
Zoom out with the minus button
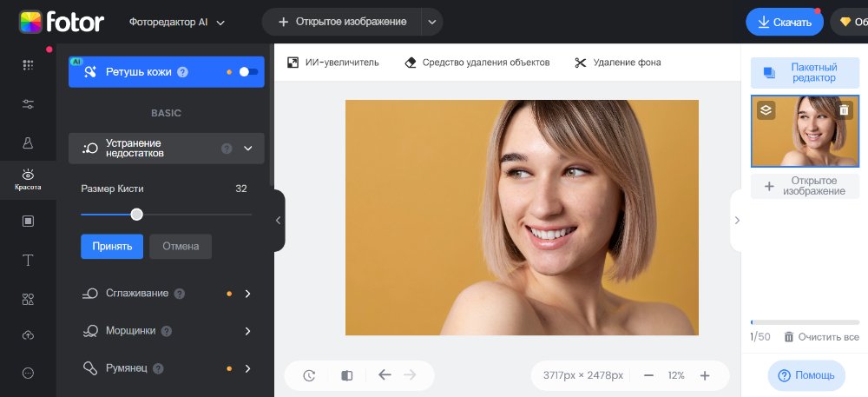pos(648,376)
